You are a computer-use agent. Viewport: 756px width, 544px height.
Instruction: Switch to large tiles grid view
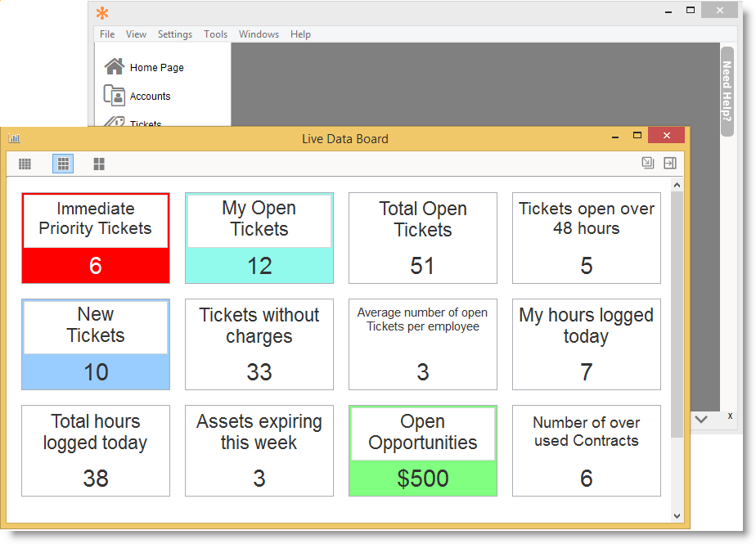99,164
